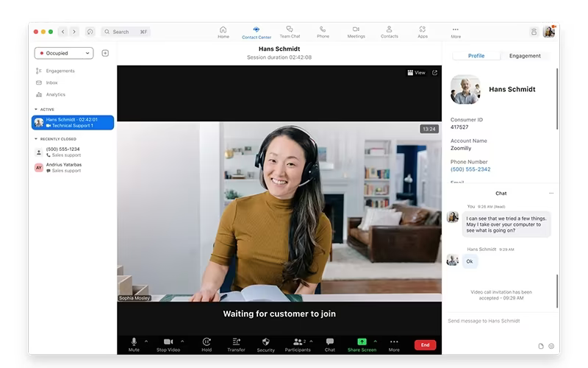588x368 pixels.
Task: Click the plus button beside status dropdown
Action: point(105,53)
